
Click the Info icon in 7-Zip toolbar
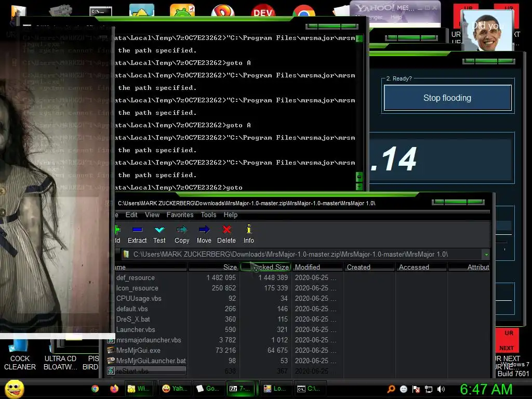tap(249, 229)
